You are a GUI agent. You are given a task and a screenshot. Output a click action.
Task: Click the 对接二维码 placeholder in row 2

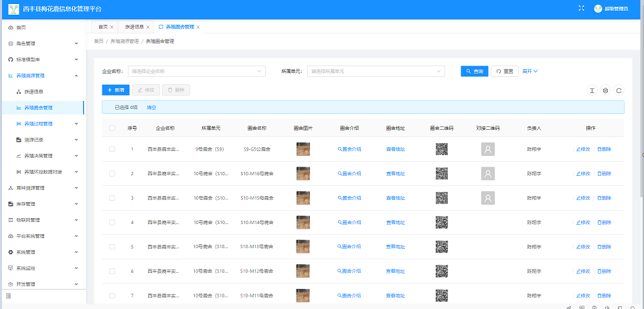[x=488, y=174]
